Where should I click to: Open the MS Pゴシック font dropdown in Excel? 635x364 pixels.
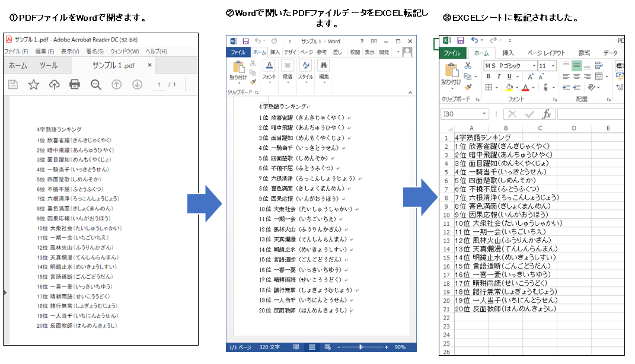(x=534, y=66)
